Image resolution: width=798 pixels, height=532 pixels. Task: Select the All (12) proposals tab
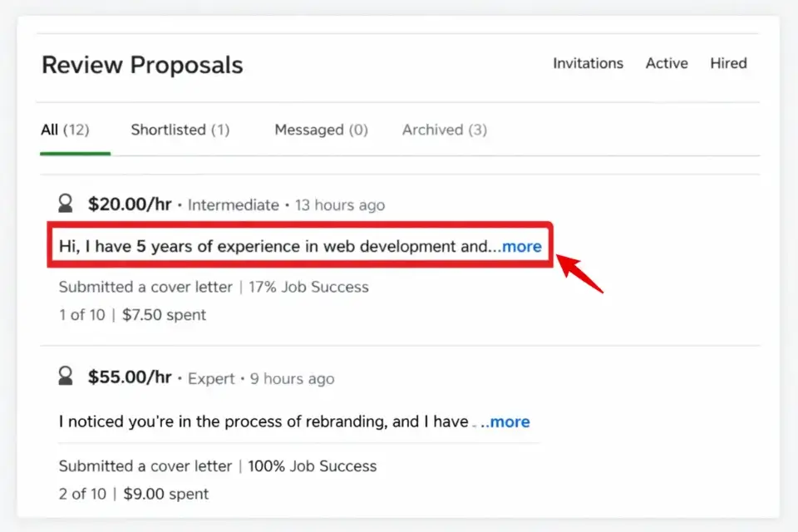65,130
